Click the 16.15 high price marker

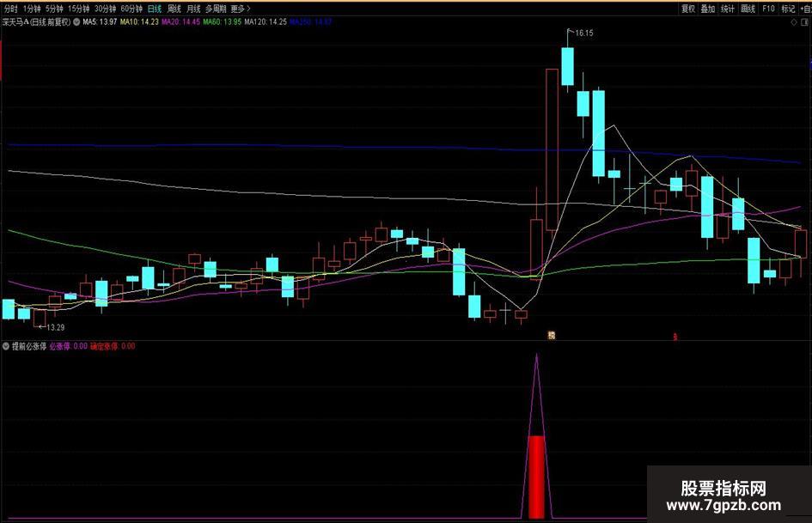(x=583, y=33)
